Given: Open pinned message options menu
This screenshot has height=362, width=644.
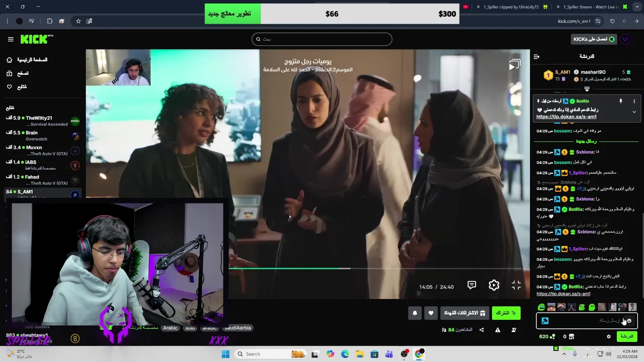Looking at the screenshot, I should (x=634, y=101).
